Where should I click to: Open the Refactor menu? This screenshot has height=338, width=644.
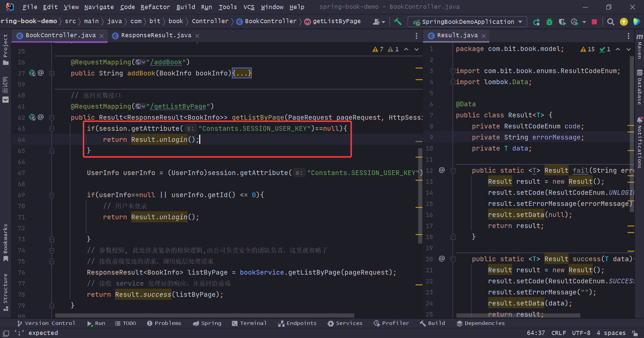coord(155,7)
